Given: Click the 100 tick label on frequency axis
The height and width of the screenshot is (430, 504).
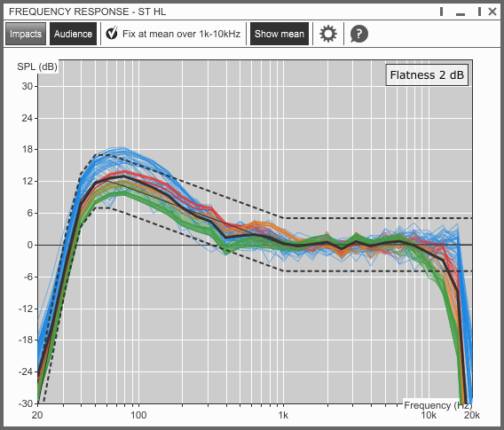Looking at the screenshot, I should pos(138,415).
